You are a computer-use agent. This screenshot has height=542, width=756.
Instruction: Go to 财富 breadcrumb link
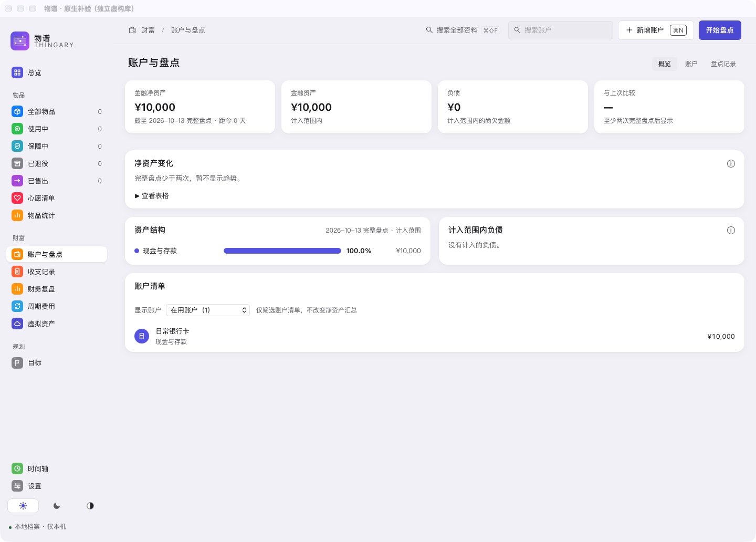(x=148, y=30)
